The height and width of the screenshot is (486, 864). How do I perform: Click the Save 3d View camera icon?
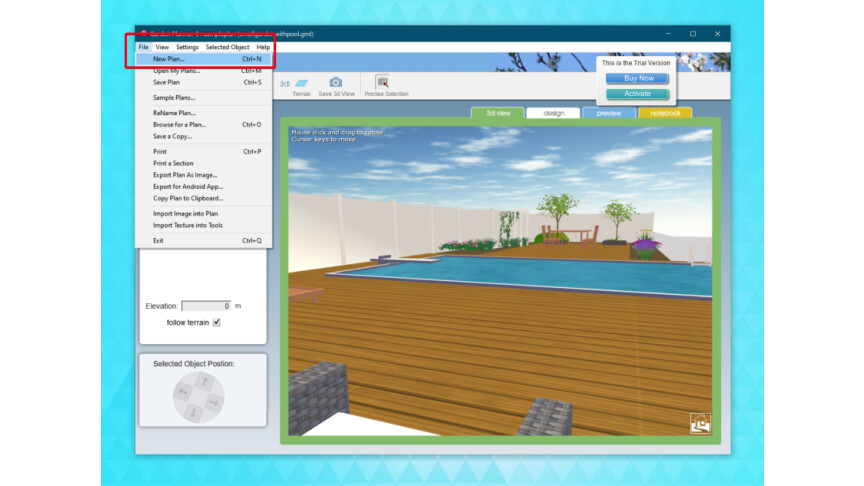pos(336,83)
